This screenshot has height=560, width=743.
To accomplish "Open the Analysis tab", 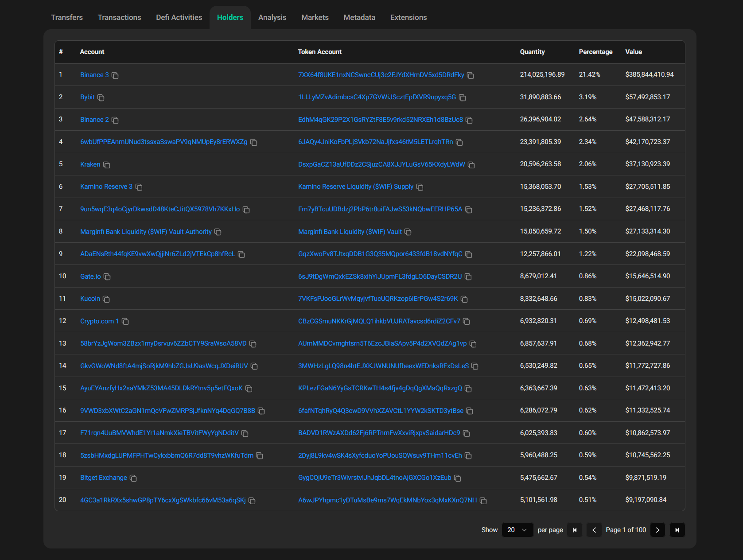I will click(x=272, y=17).
